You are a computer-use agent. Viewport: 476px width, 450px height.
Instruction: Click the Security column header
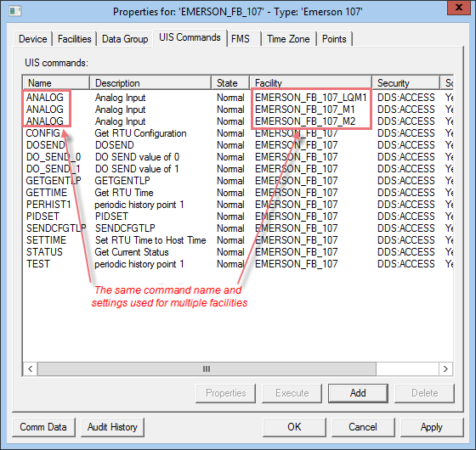pos(406,83)
